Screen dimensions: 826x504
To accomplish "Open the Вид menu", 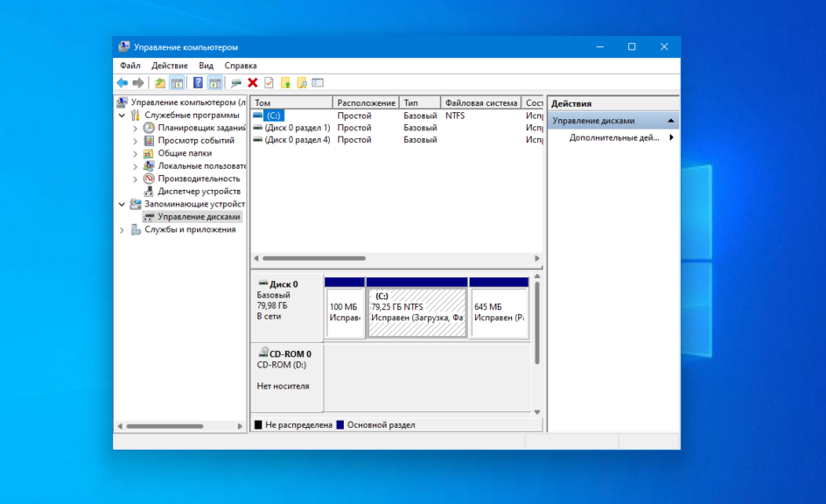I will pos(206,66).
